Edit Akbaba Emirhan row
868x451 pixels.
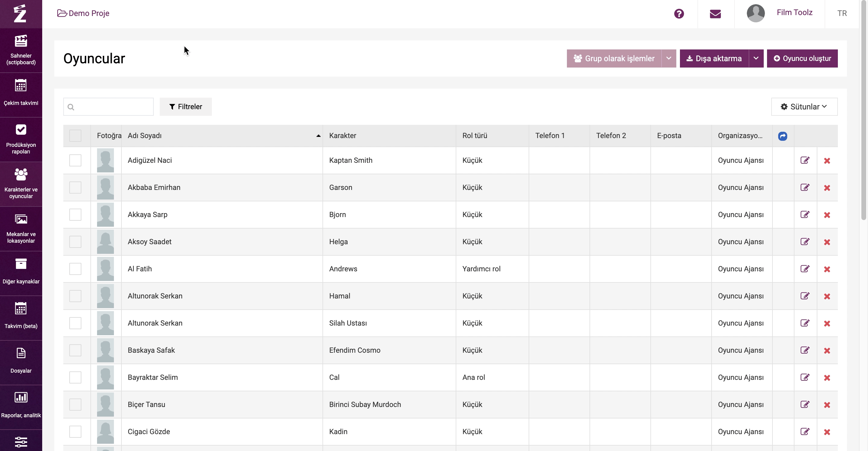(805, 188)
